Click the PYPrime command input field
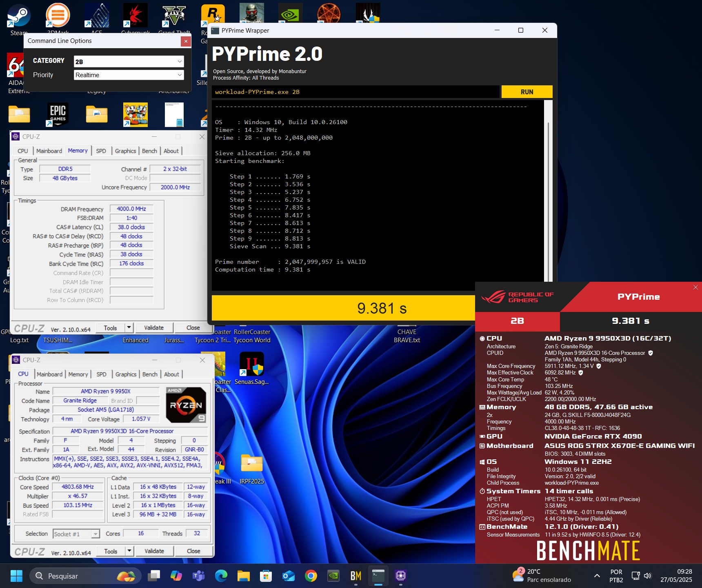The height and width of the screenshot is (588, 702). 355,92
